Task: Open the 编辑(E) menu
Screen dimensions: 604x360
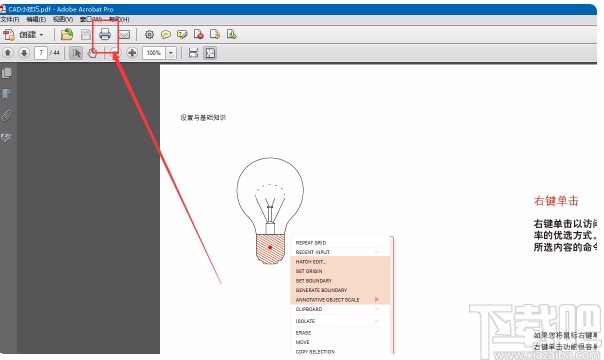Action: (x=36, y=19)
